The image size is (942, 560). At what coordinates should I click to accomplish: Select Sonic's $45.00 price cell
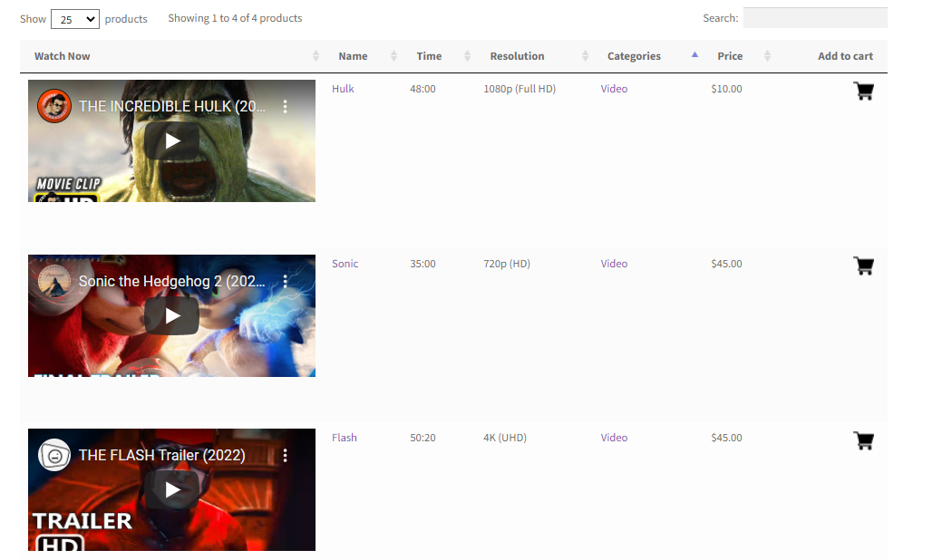726,264
